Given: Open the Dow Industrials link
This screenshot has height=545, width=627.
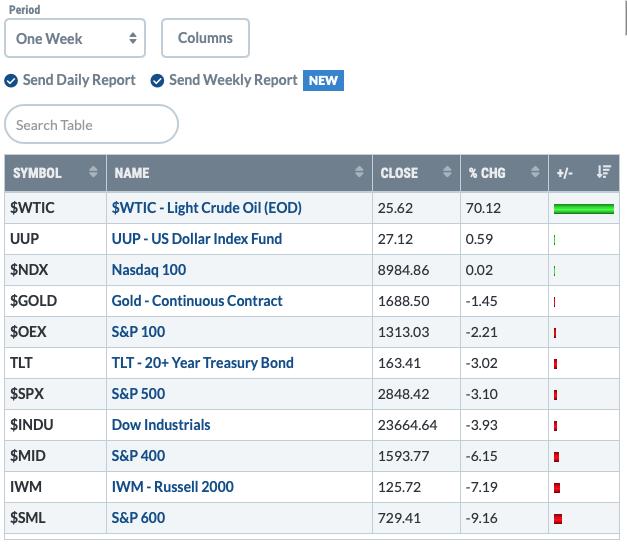Looking at the screenshot, I should pos(161,425).
